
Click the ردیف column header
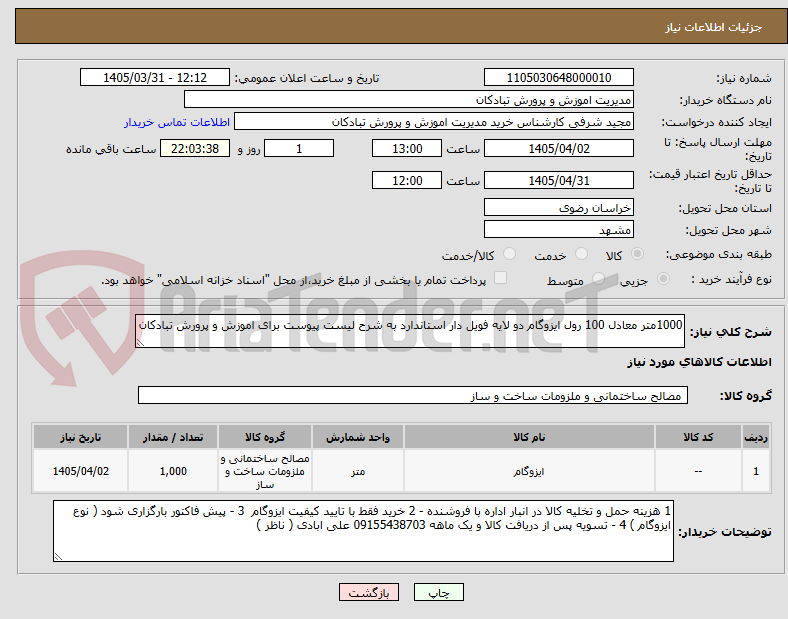[x=756, y=437]
